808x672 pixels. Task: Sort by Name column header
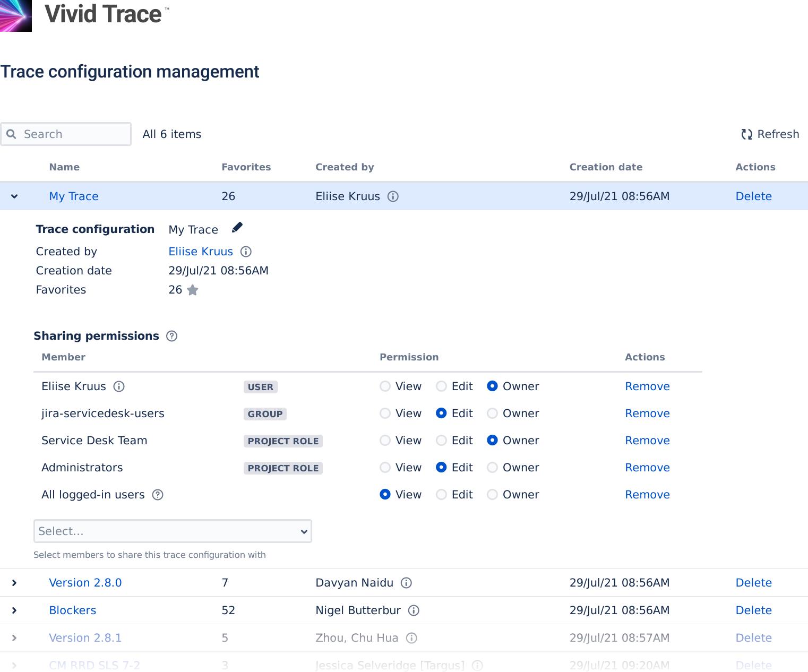coord(64,167)
